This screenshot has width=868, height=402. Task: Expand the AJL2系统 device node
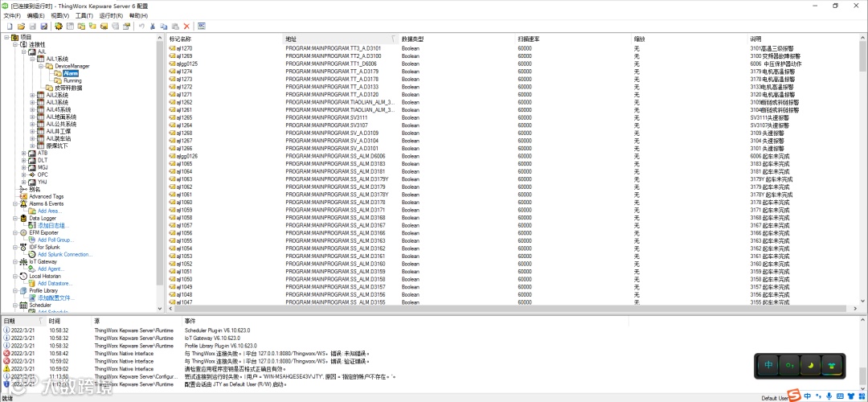[x=33, y=95]
